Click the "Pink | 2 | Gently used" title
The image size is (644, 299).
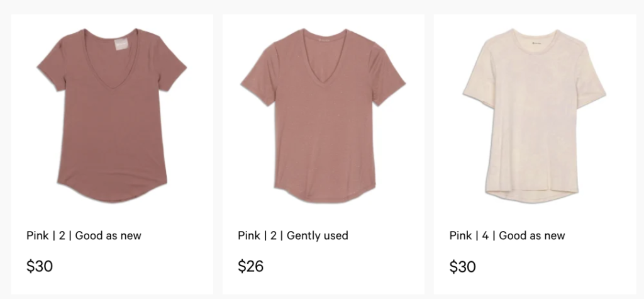click(292, 236)
